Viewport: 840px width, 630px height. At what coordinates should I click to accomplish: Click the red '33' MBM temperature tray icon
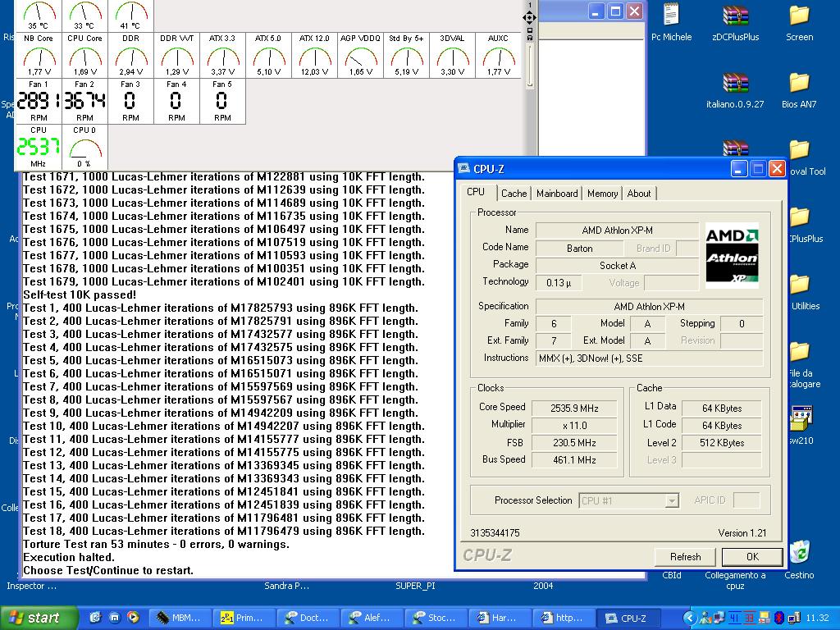click(748, 618)
